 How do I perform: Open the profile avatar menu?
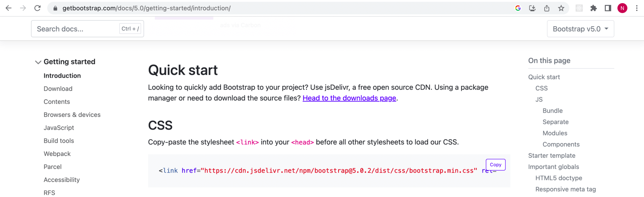point(622,8)
